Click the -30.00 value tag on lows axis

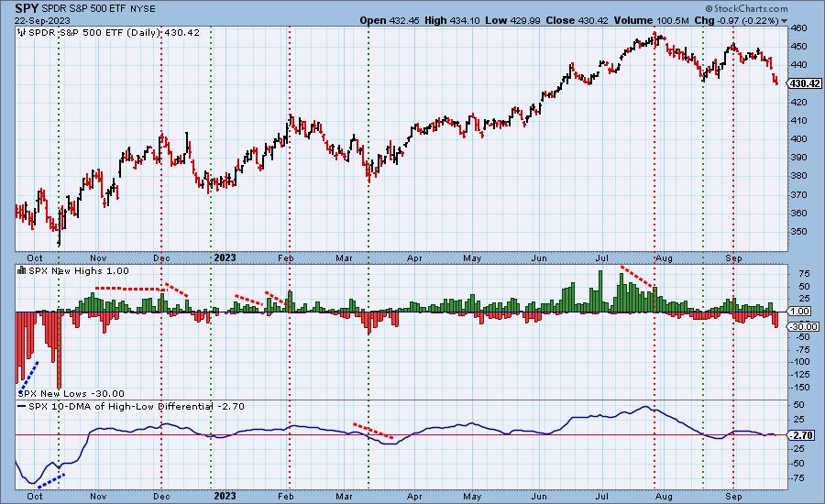[x=803, y=327]
